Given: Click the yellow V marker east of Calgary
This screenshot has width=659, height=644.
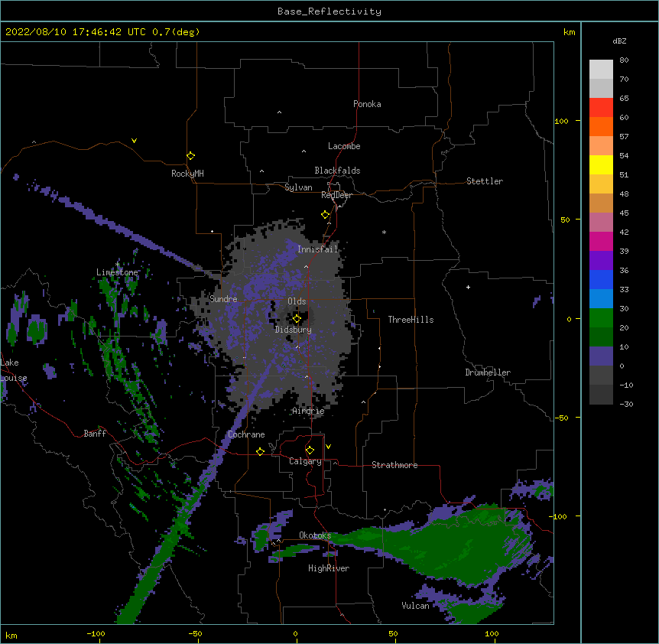Looking at the screenshot, I should [328, 447].
